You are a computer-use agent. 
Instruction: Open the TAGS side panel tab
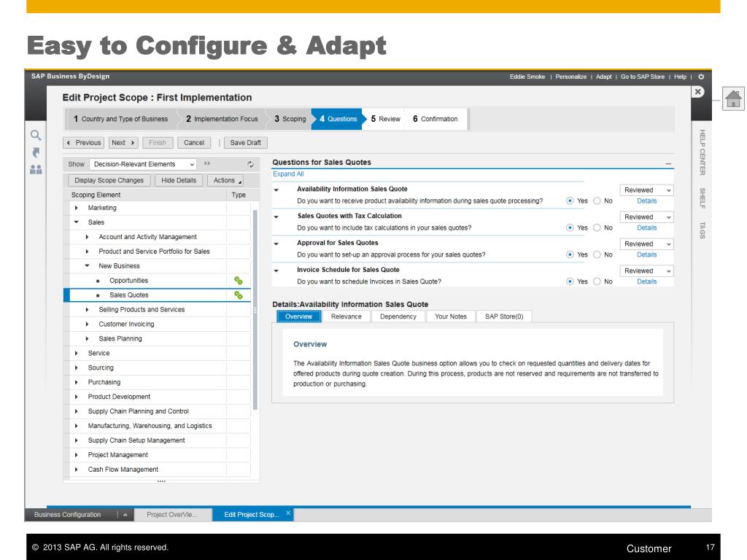tap(703, 230)
